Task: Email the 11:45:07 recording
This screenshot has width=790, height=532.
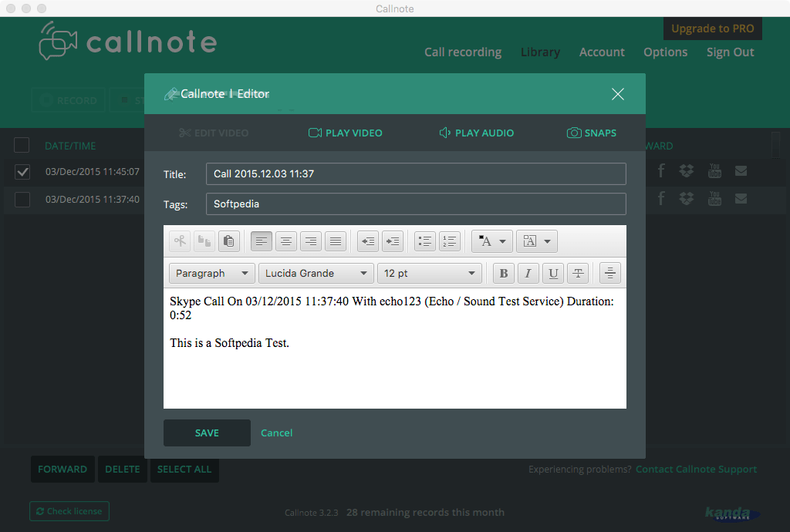Action: pyautogui.click(x=741, y=171)
